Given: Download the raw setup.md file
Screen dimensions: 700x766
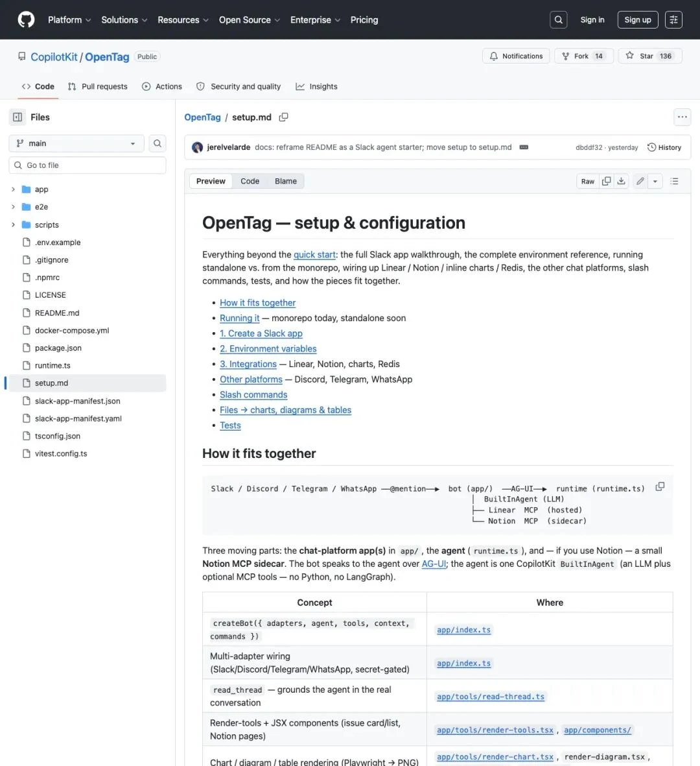Looking at the screenshot, I should click(x=621, y=181).
